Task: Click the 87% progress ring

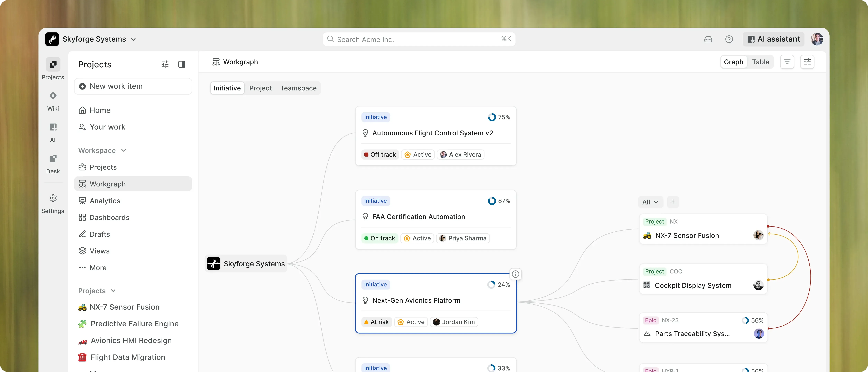Action: [x=492, y=201]
